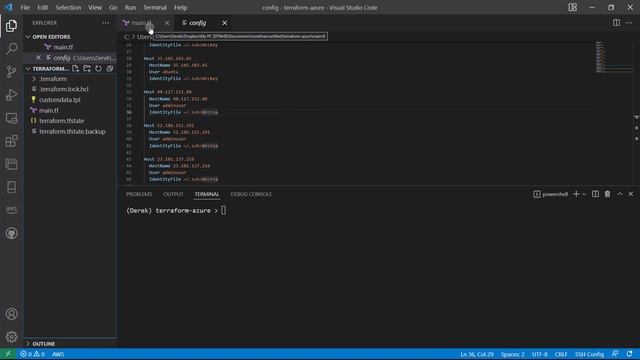Open the Manage gear icon
The height and width of the screenshot is (360, 640).
(11, 337)
